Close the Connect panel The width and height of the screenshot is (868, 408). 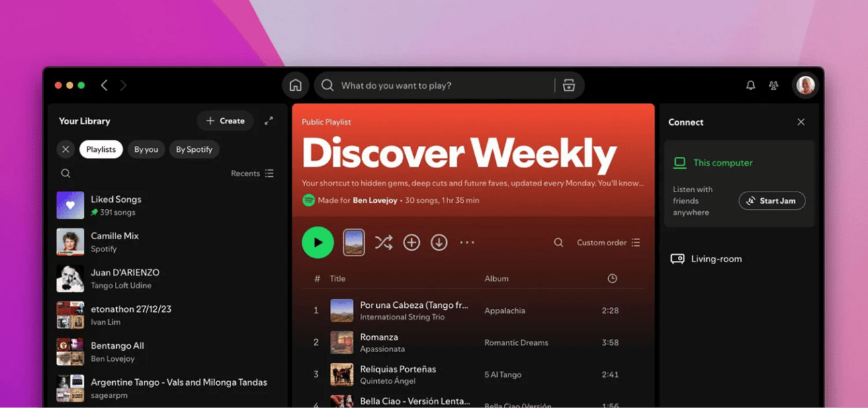pyautogui.click(x=801, y=122)
